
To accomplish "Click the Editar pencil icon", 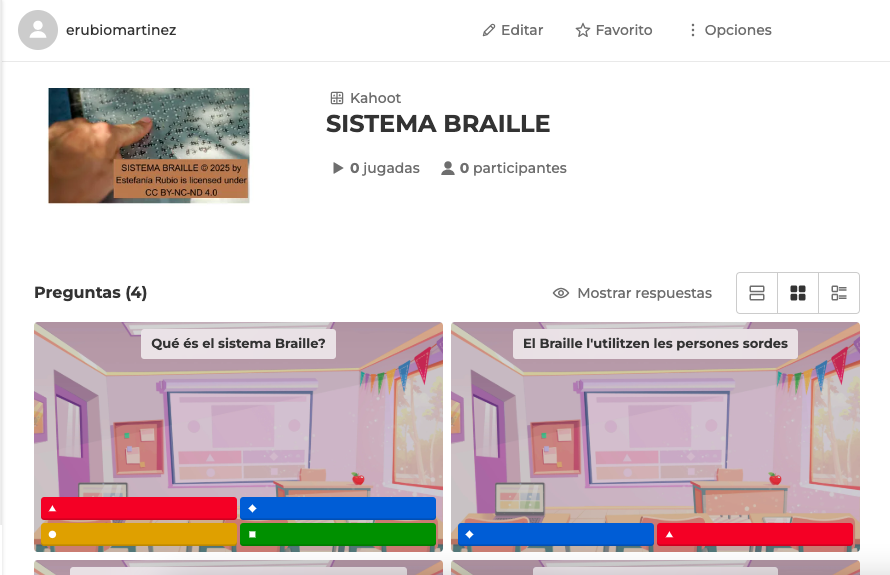I will tap(489, 31).
